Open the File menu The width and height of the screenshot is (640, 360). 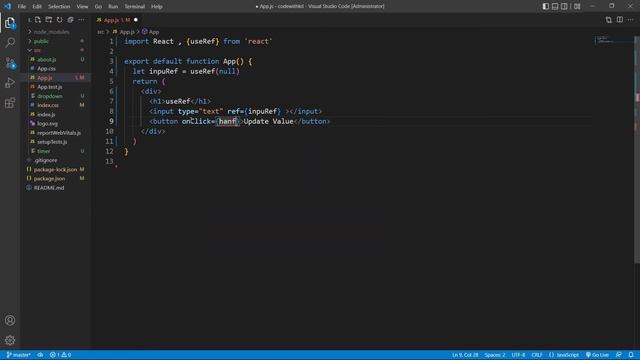pos(22,7)
